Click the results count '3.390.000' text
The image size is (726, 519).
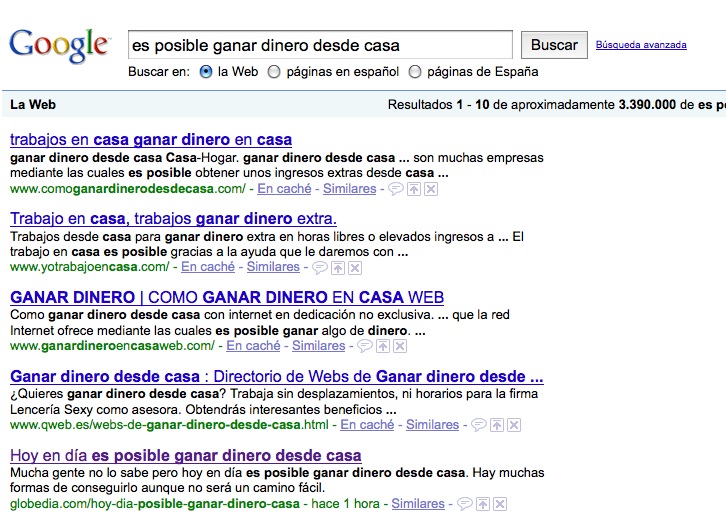(x=647, y=105)
